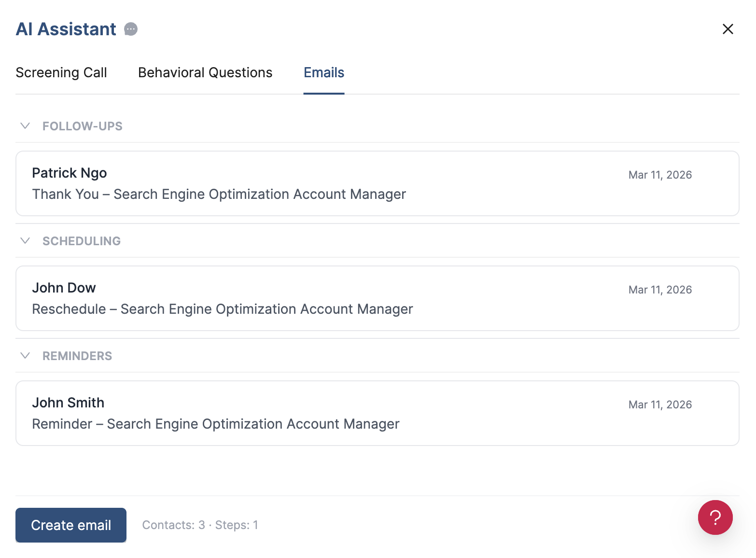Image resolution: width=756 pixels, height=558 pixels.
Task: Click the Create email button
Action: [70, 525]
